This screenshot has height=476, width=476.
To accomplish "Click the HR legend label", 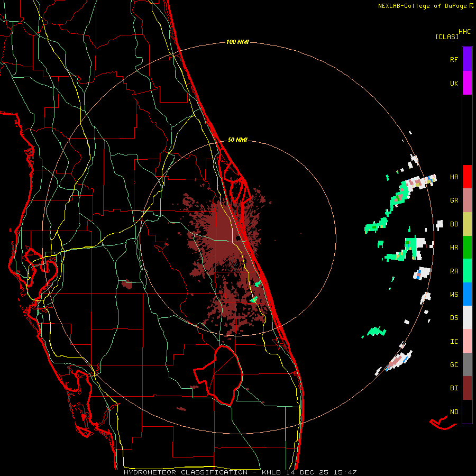I will click(454, 248).
